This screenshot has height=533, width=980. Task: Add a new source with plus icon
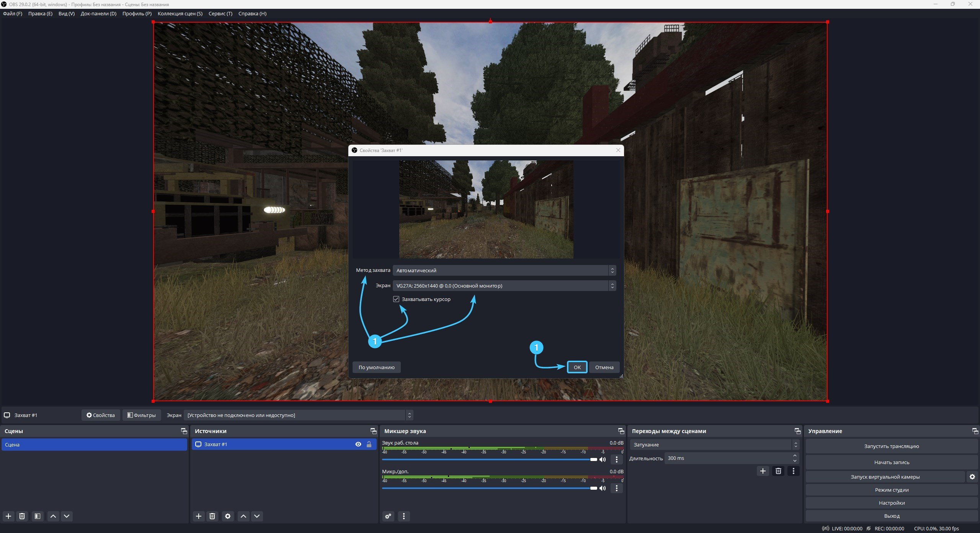click(199, 516)
